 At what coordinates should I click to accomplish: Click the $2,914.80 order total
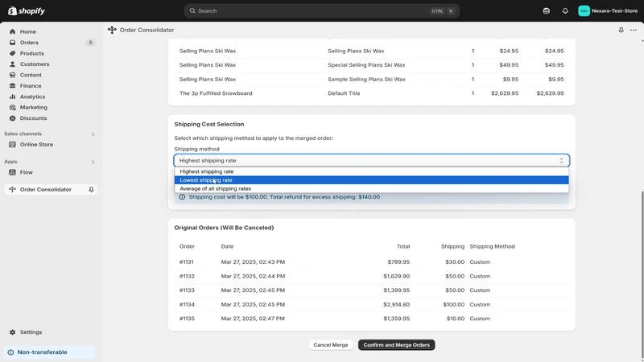(396, 305)
